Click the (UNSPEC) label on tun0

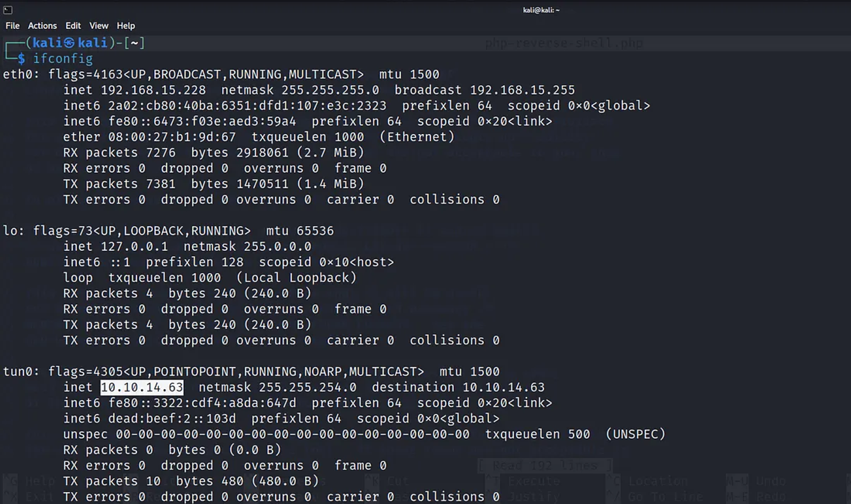(636, 434)
